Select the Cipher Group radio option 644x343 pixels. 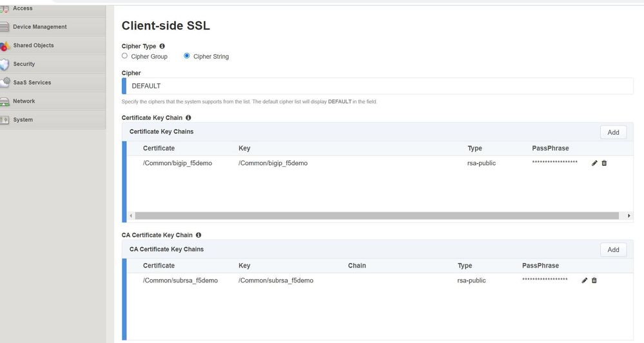click(x=125, y=56)
